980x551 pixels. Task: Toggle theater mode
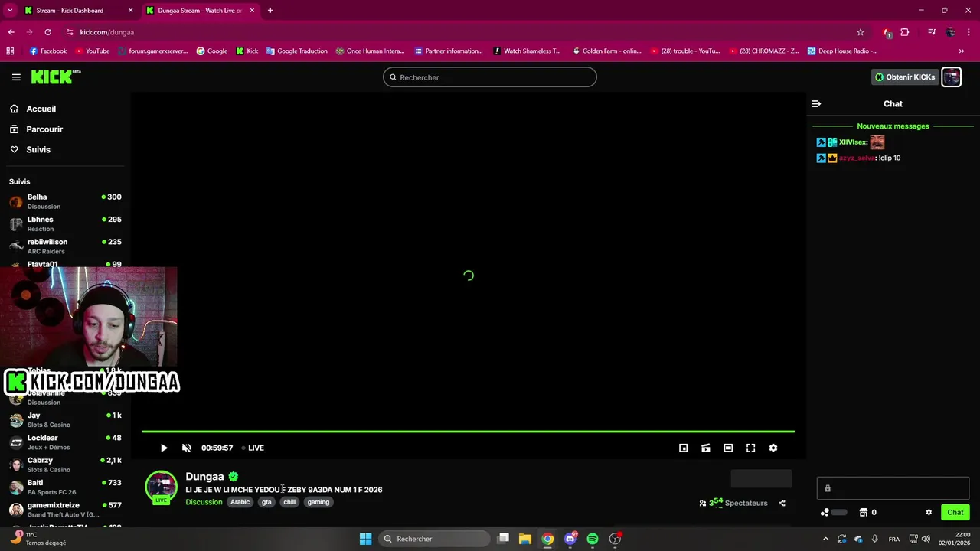click(728, 448)
